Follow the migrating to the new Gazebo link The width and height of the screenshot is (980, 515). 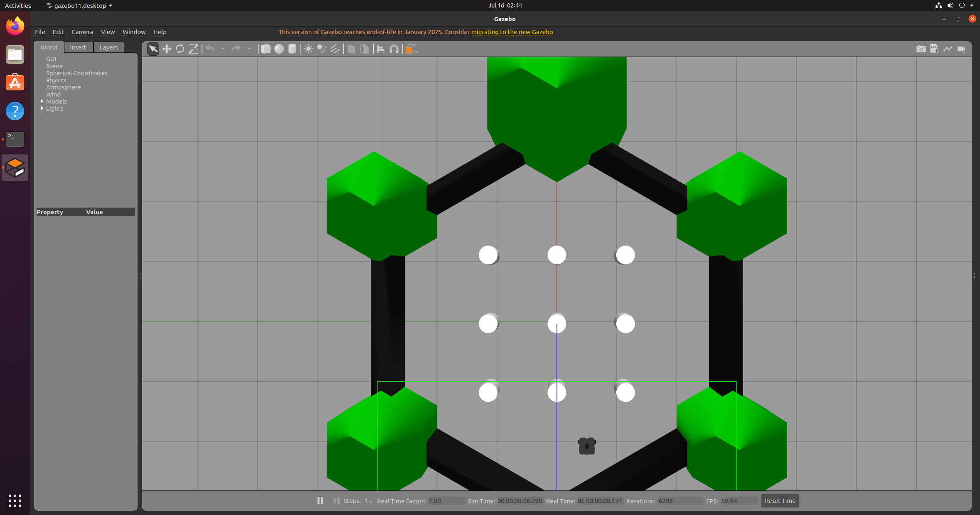512,32
